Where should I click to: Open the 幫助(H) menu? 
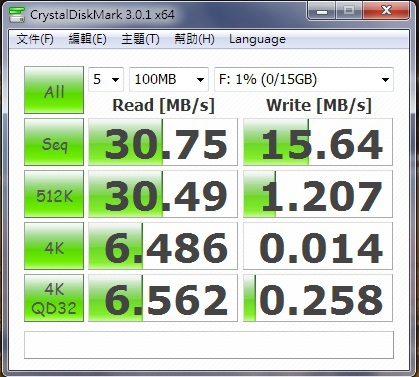tap(194, 39)
